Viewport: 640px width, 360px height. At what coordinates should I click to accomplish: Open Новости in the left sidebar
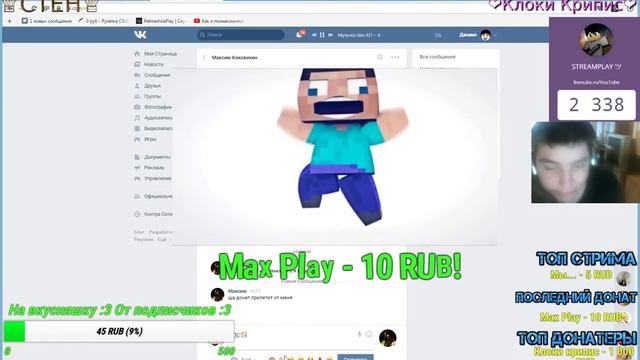pyautogui.click(x=149, y=64)
